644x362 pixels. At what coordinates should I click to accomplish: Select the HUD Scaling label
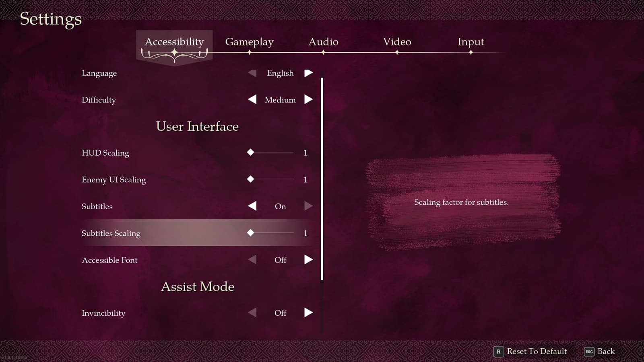105,153
